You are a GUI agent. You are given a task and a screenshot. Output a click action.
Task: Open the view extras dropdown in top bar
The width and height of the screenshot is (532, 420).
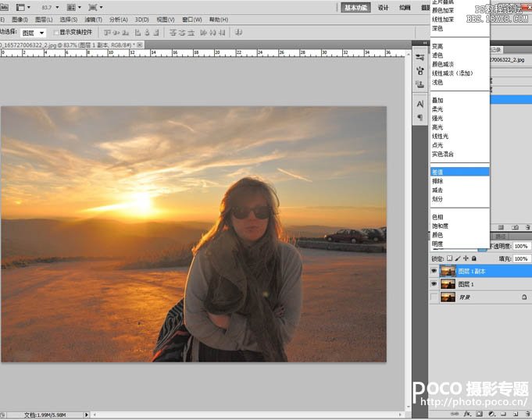tap(23, 7)
